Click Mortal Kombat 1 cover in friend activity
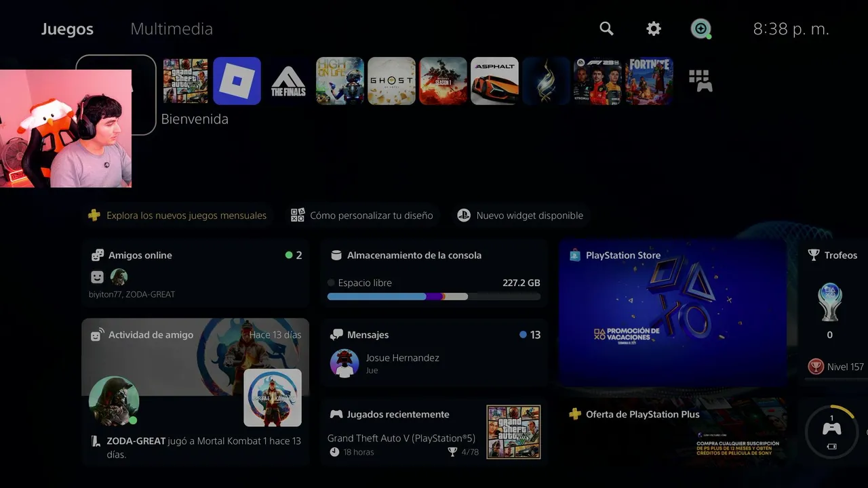 273,398
